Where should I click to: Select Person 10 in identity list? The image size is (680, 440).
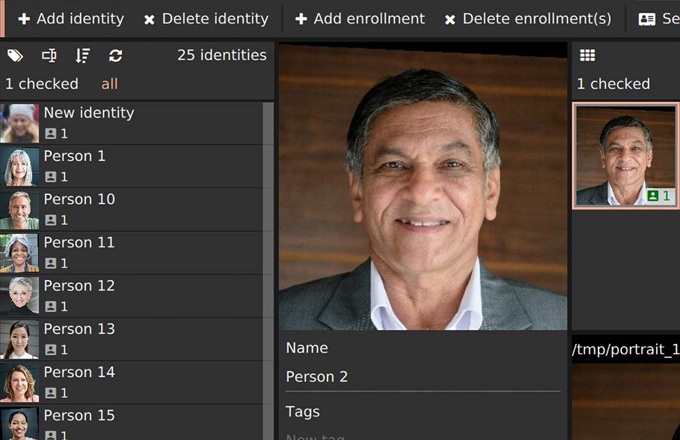pyautogui.click(x=79, y=200)
